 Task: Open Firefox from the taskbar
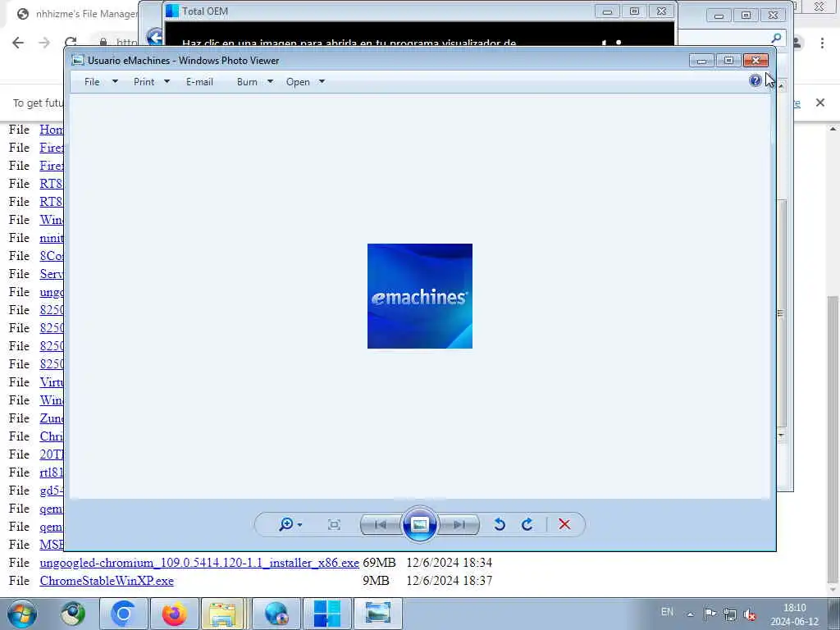[x=174, y=614]
